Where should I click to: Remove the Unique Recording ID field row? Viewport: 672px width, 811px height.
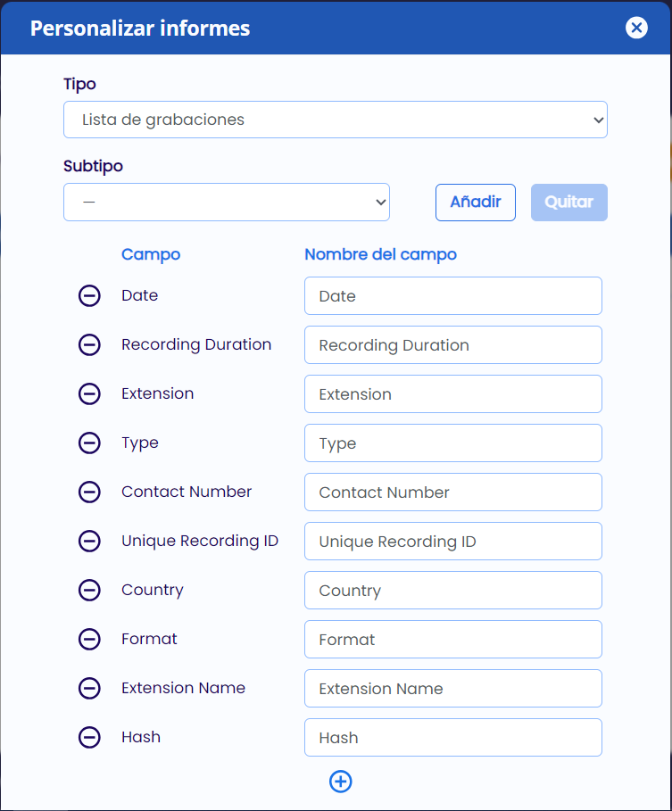(89, 541)
